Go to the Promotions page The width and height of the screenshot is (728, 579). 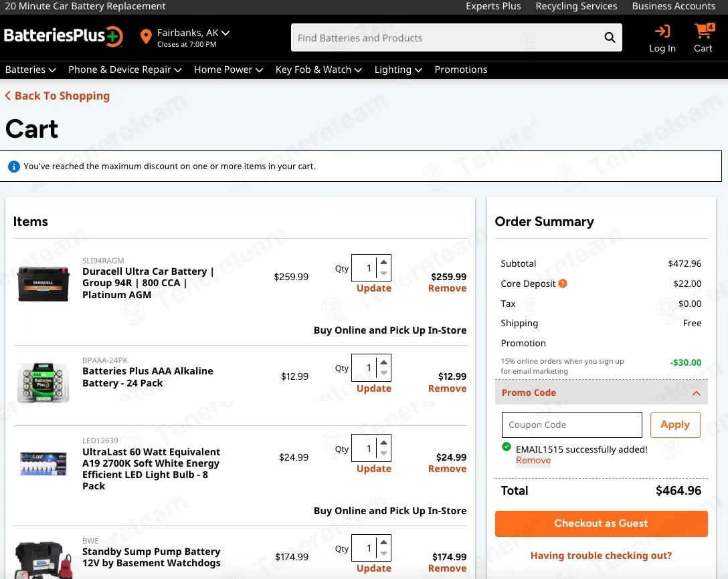[460, 70]
